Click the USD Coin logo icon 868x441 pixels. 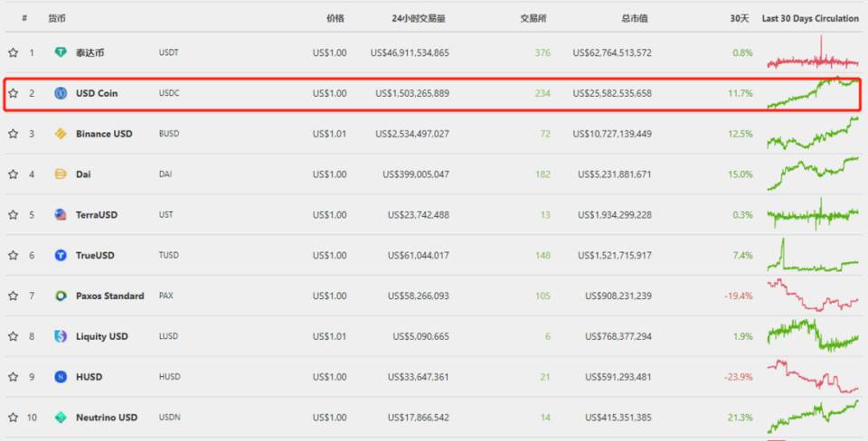coord(61,93)
